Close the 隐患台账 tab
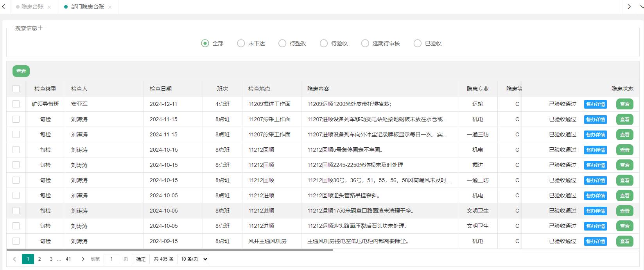 pyautogui.click(x=49, y=7)
